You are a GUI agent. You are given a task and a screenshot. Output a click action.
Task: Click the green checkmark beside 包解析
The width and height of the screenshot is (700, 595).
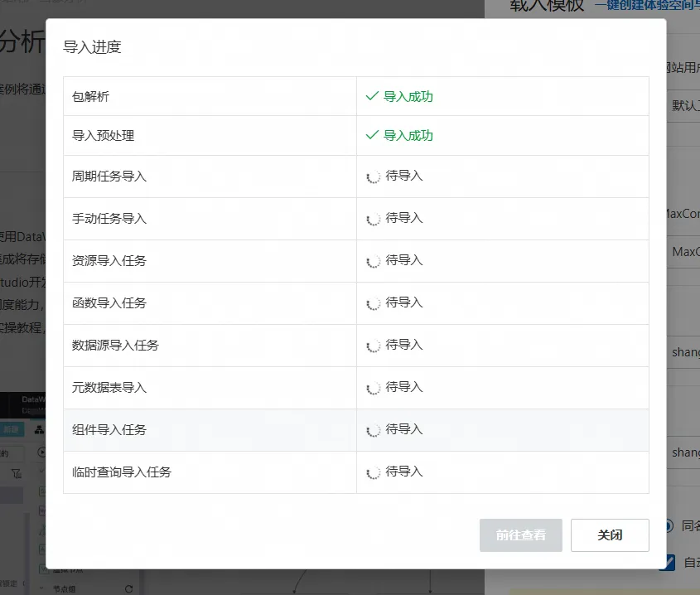click(372, 96)
